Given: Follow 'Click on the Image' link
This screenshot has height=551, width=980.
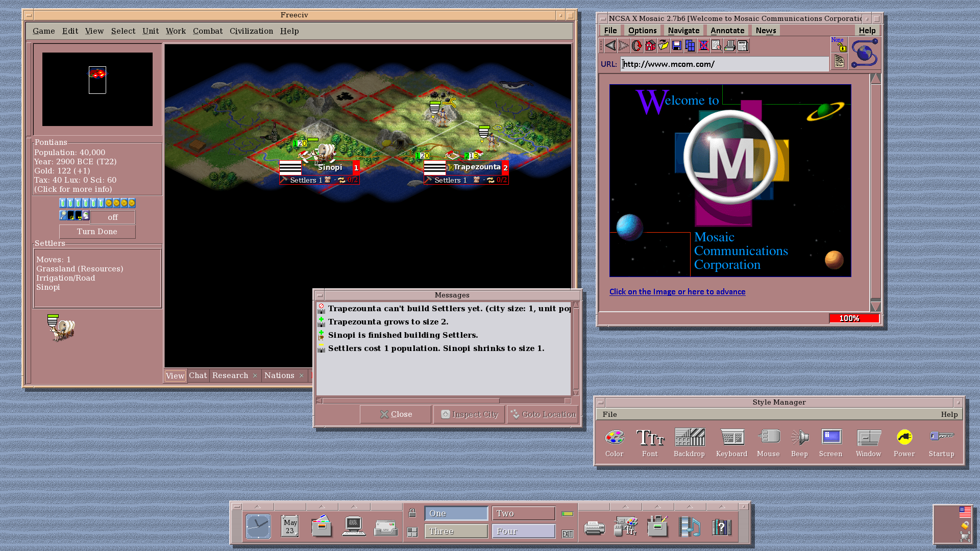Looking at the screenshot, I should 677,292.
